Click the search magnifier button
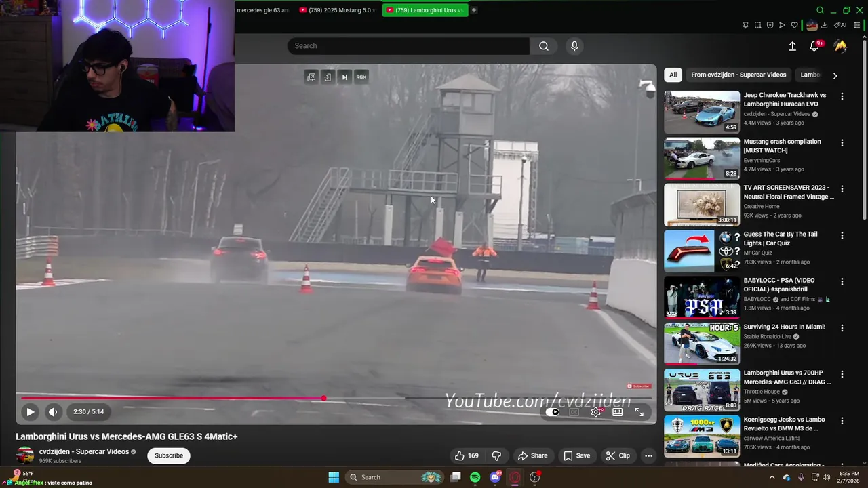The height and width of the screenshot is (488, 868). pyautogui.click(x=544, y=45)
